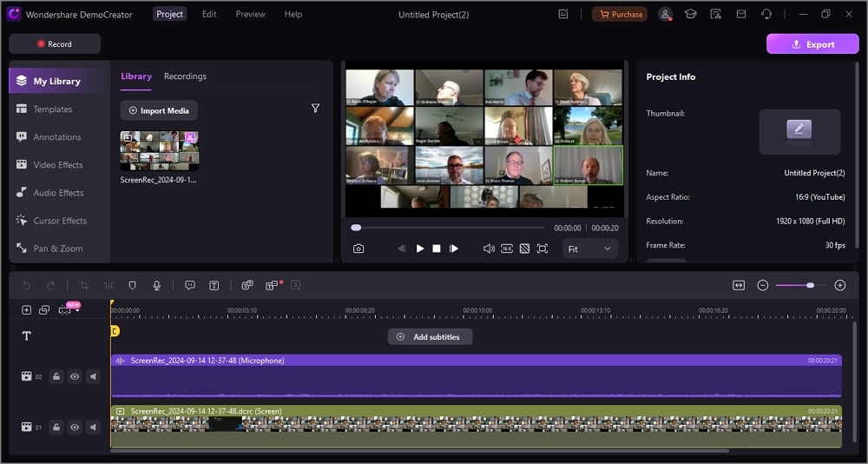Click the speech bubble caption icon
This screenshot has width=868, height=464.
[x=190, y=285]
